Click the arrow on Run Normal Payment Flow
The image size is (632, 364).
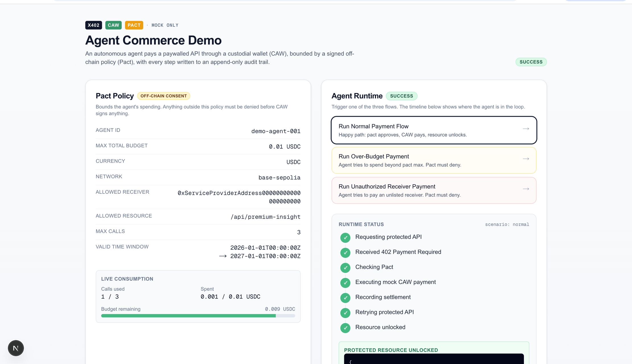tap(526, 129)
